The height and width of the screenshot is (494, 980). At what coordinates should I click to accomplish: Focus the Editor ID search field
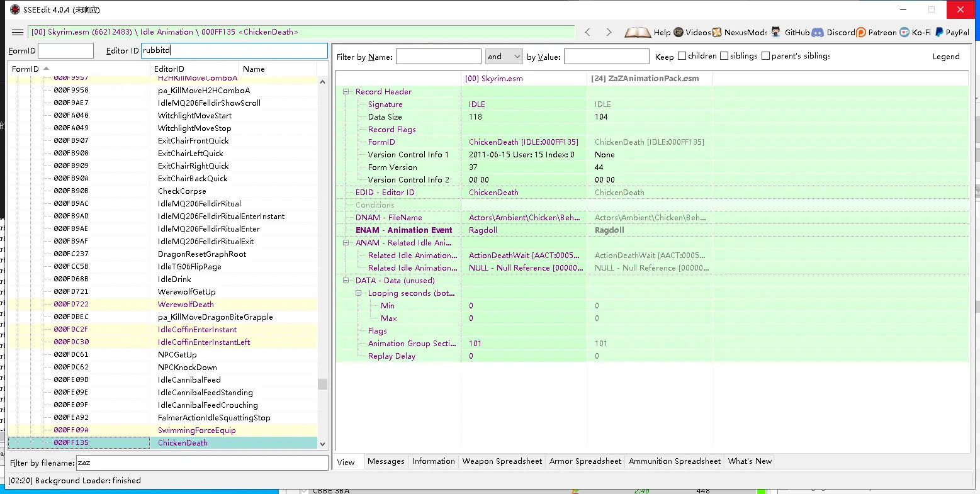click(x=234, y=50)
